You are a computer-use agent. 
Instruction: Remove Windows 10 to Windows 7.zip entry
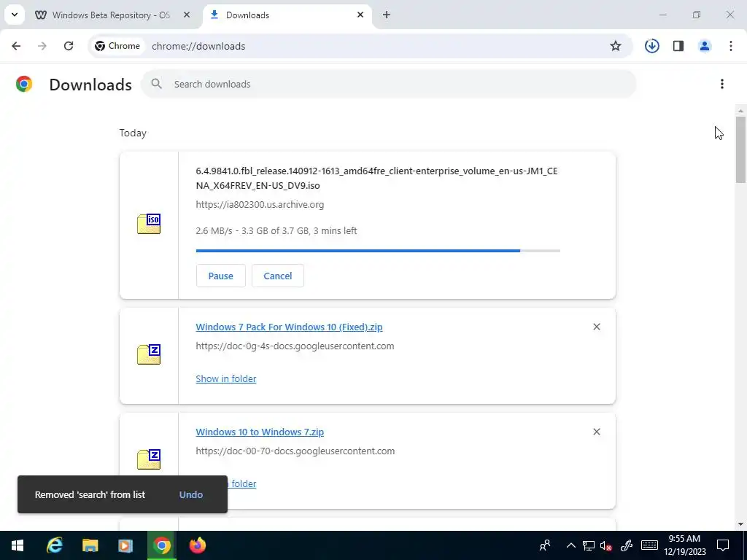(597, 432)
